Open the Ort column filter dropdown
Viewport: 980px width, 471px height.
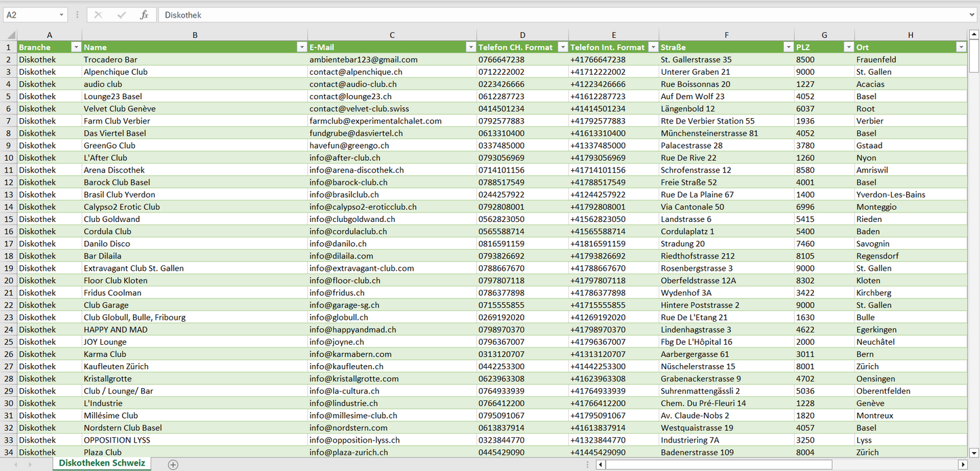(960, 48)
